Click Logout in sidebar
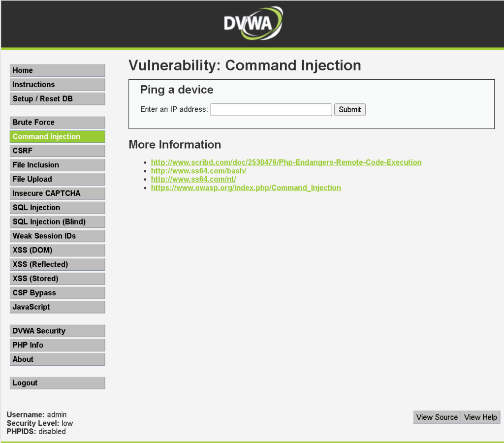 [x=57, y=383]
